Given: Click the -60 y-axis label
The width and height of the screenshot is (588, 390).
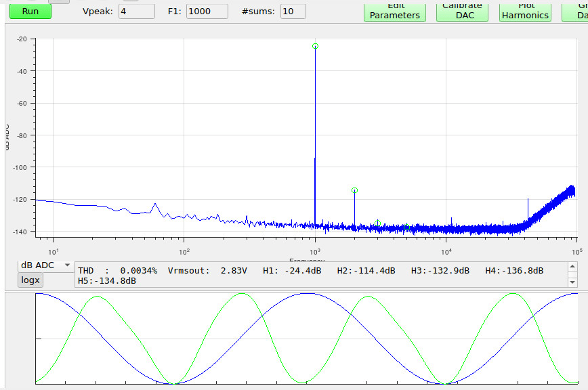Looking at the screenshot, I should click(x=22, y=104).
